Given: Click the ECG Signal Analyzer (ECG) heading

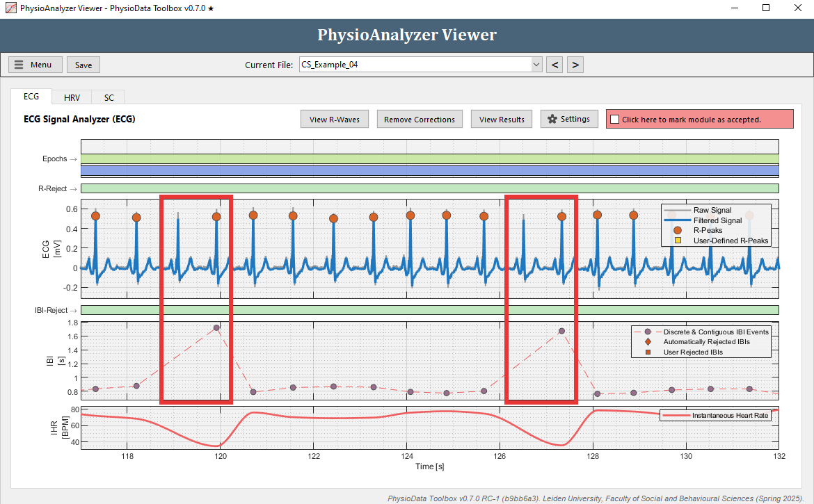Looking at the screenshot, I should (x=79, y=120).
